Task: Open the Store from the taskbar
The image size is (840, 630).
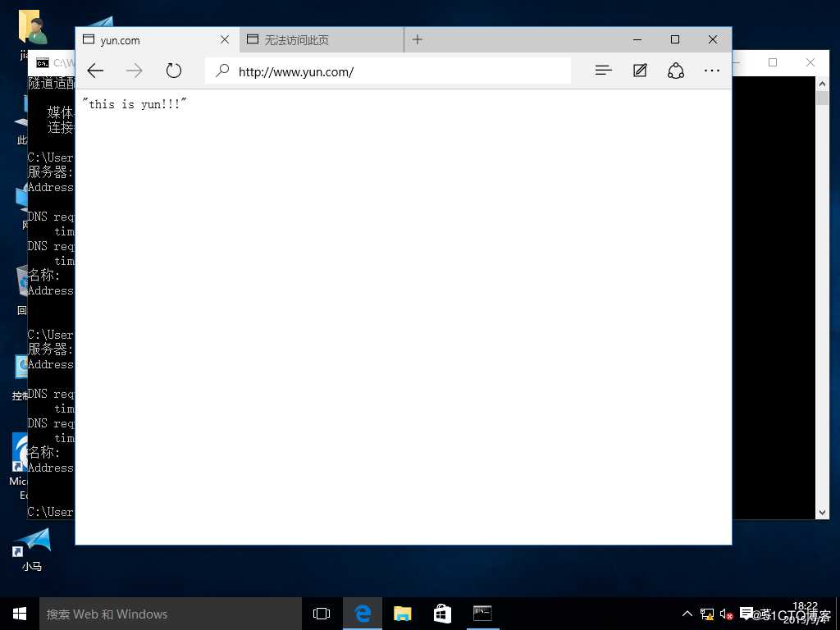Action: click(x=442, y=614)
